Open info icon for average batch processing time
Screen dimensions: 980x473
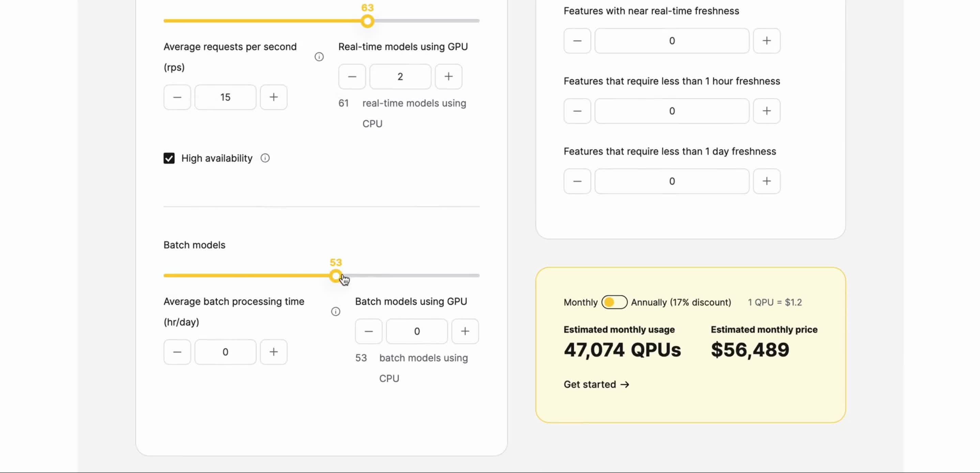(x=335, y=311)
